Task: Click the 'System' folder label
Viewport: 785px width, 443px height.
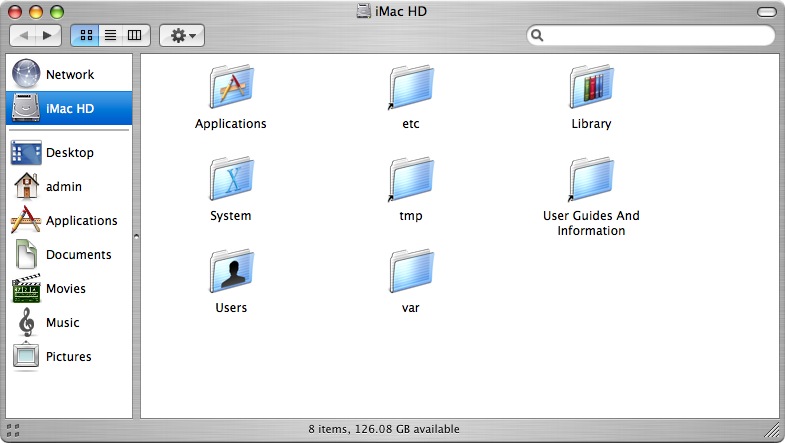Action: [x=231, y=216]
